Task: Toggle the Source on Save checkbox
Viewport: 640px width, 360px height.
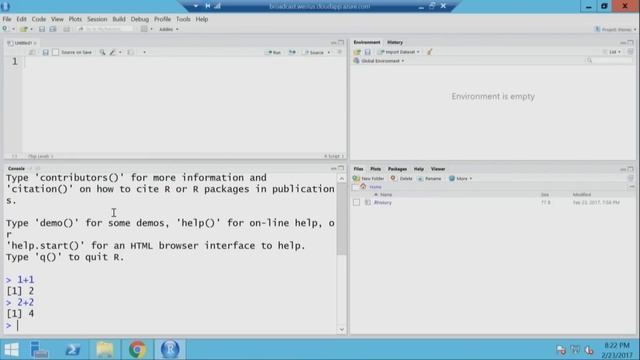Action: click(x=56, y=52)
